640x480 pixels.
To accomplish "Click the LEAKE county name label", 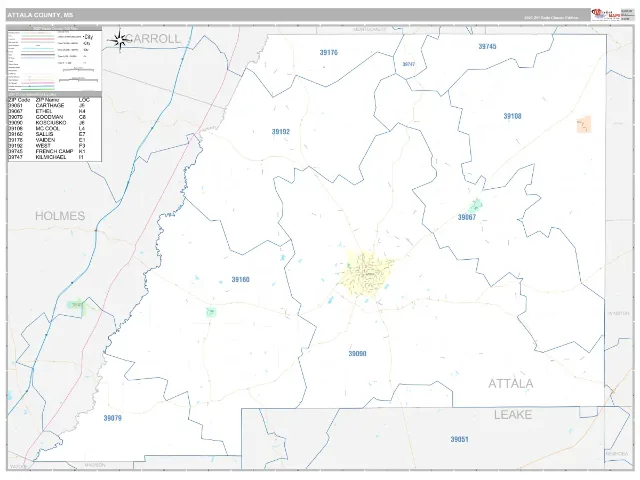I will click(x=513, y=415).
